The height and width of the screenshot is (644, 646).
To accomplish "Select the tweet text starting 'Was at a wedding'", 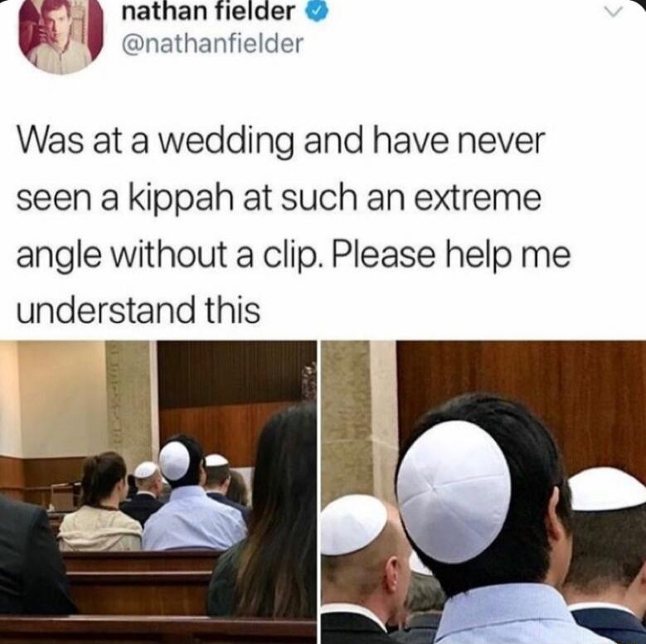I will pos(294,227).
